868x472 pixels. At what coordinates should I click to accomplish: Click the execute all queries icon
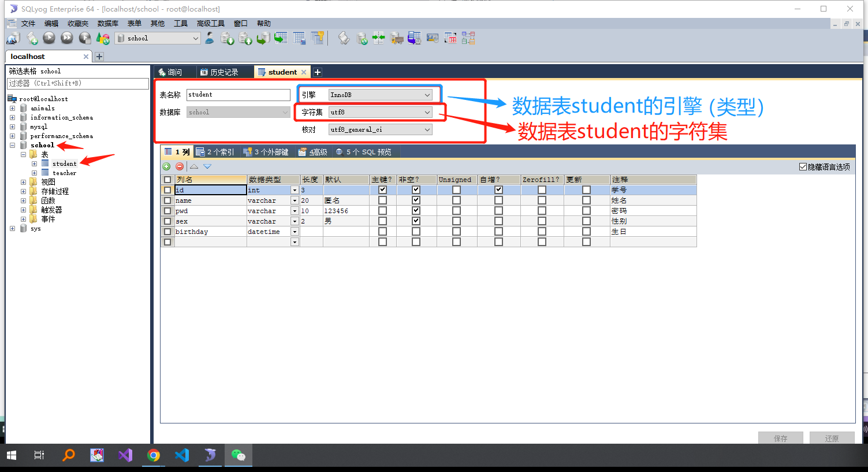(x=67, y=38)
